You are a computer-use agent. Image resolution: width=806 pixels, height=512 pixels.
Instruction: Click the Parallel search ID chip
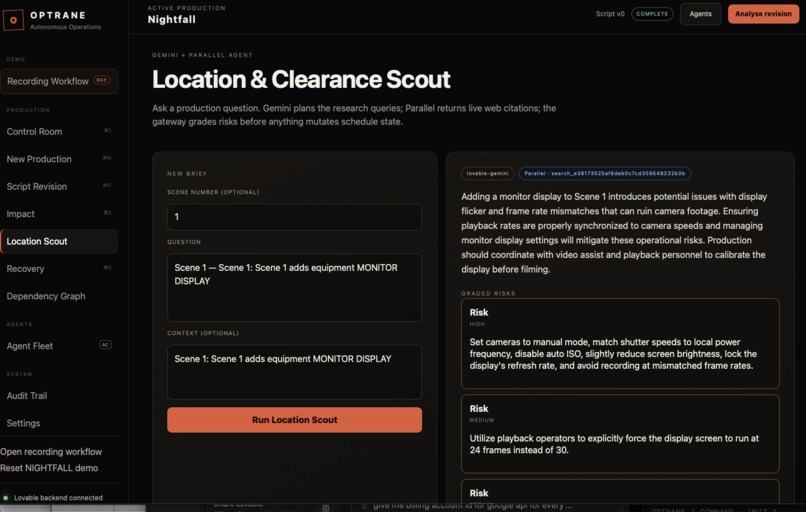point(604,173)
